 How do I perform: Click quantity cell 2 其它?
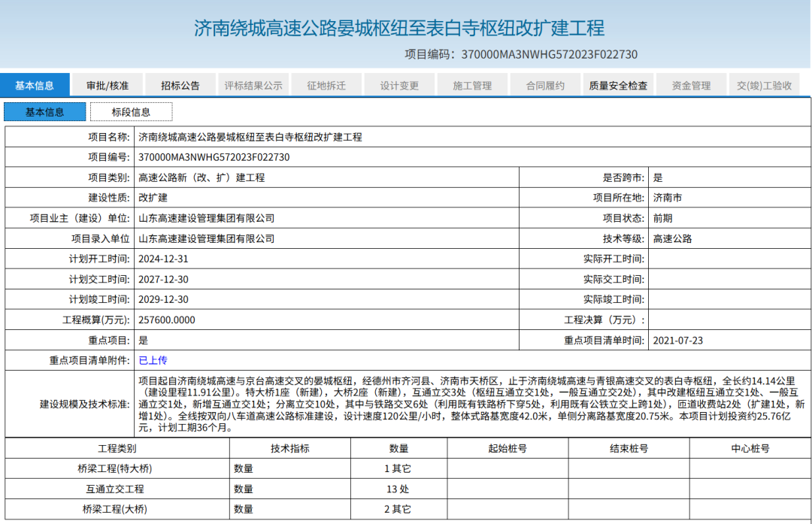[398, 509]
